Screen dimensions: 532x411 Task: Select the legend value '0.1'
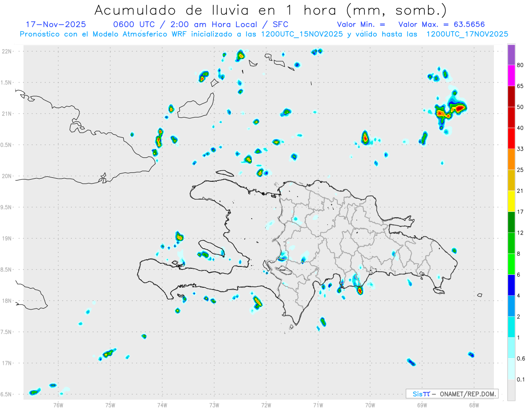click(521, 380)
